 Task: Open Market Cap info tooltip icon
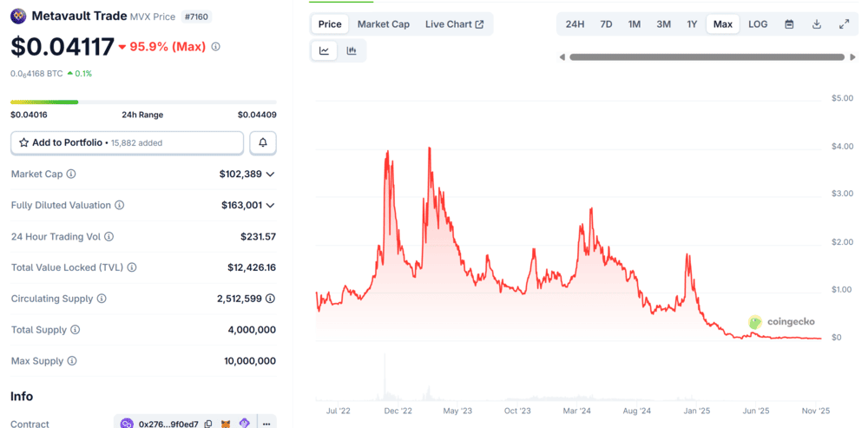pos(71,174)
